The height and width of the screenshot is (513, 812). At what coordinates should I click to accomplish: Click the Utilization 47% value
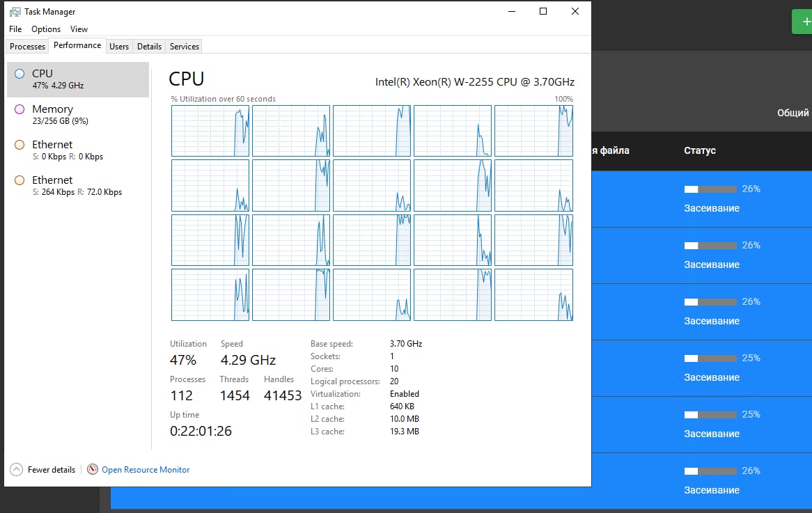click(182, 360)
